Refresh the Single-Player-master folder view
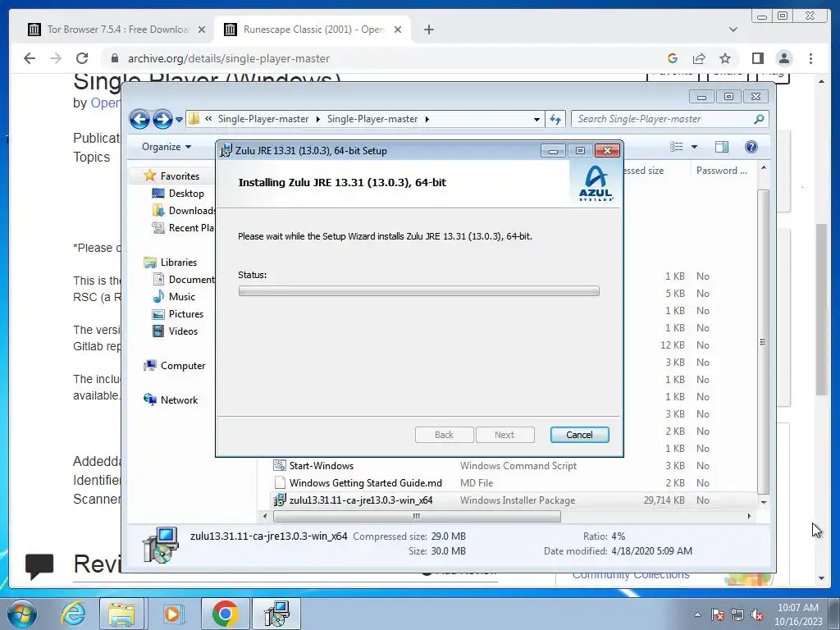Screen dimensions: 840x630 (x=555, y=119)
